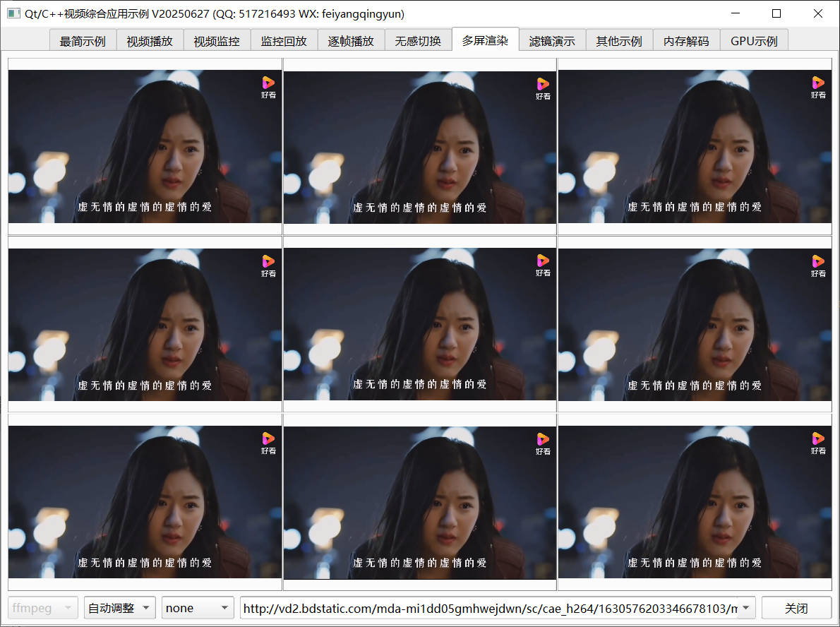Screen dimensions: 840x627
Task: Click into the video URL address field
Action: (489, 608)
